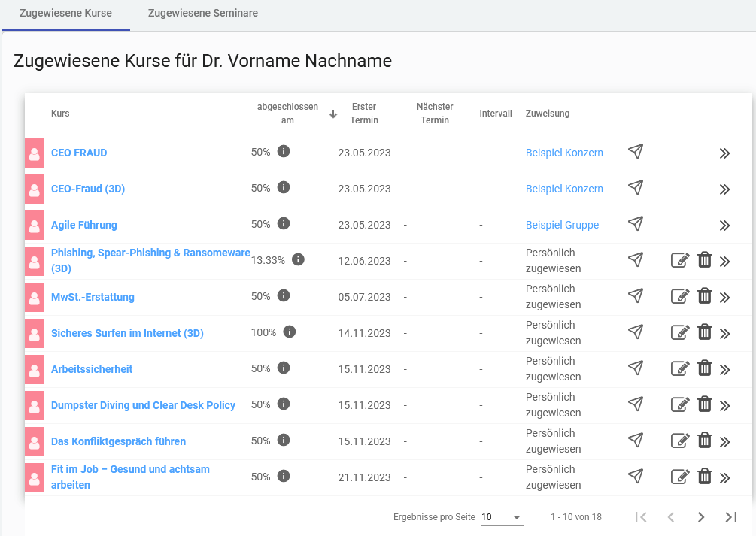This screenshot has width=756, height=536.
Task: Click info icon beside 13.33% progress
Action: point(298,260)
